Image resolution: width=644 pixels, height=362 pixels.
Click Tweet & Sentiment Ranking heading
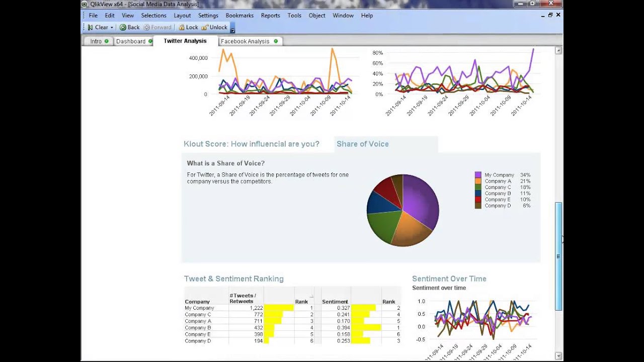[234, 279]
